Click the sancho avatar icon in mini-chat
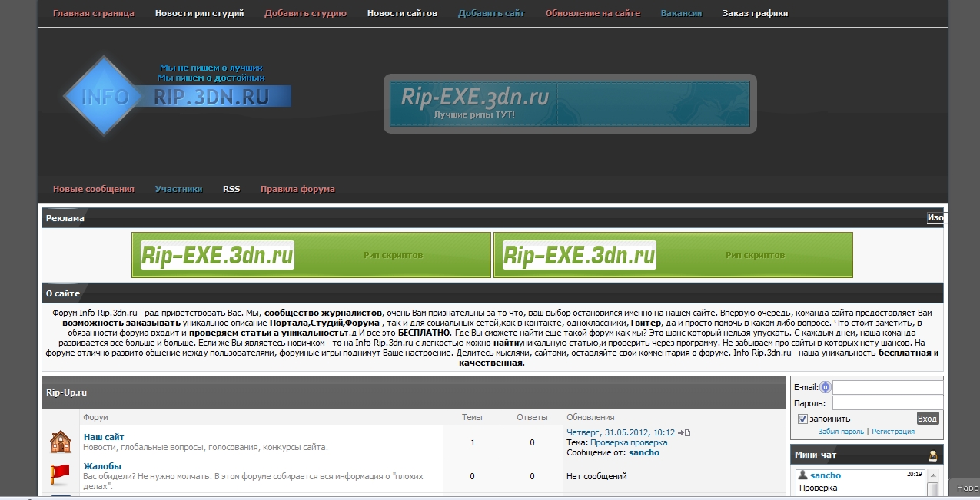 coord(803,475)
